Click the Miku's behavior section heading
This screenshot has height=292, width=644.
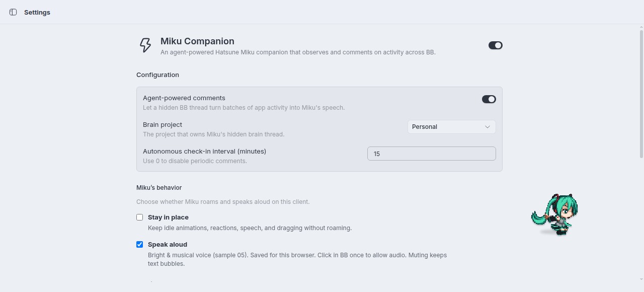point(159,188)
